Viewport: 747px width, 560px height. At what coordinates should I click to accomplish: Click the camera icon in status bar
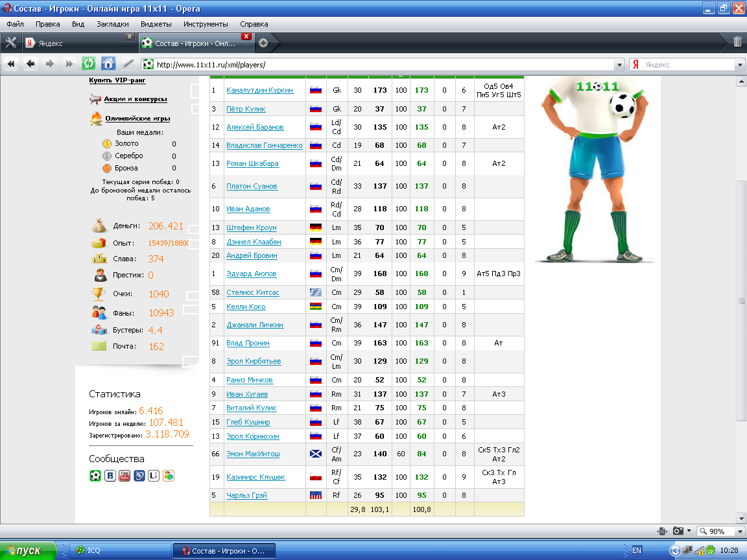pyautogui.click(x=678, y=531)
